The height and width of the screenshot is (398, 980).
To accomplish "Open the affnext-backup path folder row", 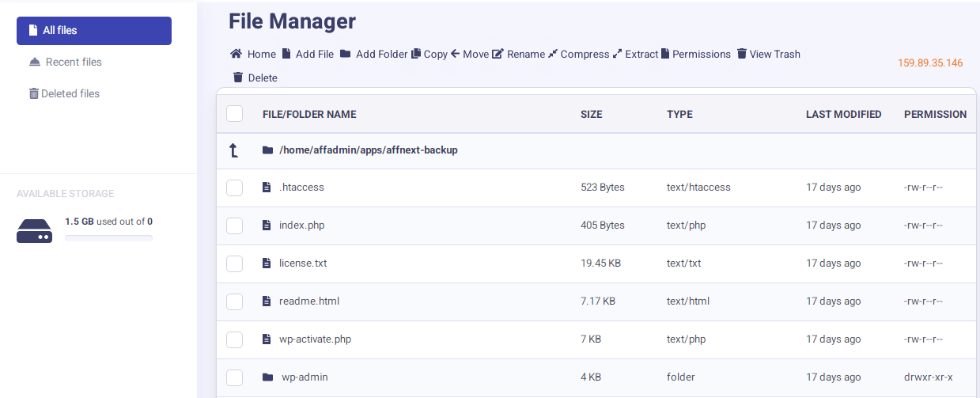I will click(368, 150).
